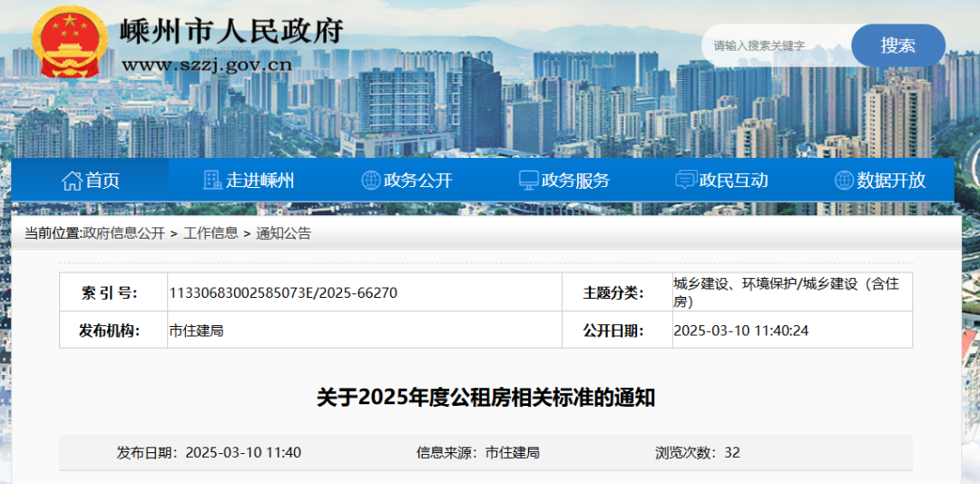The image size is (980, 484).
Task: Click the monitor icon beside 政务服务
Action: (528, 180)
